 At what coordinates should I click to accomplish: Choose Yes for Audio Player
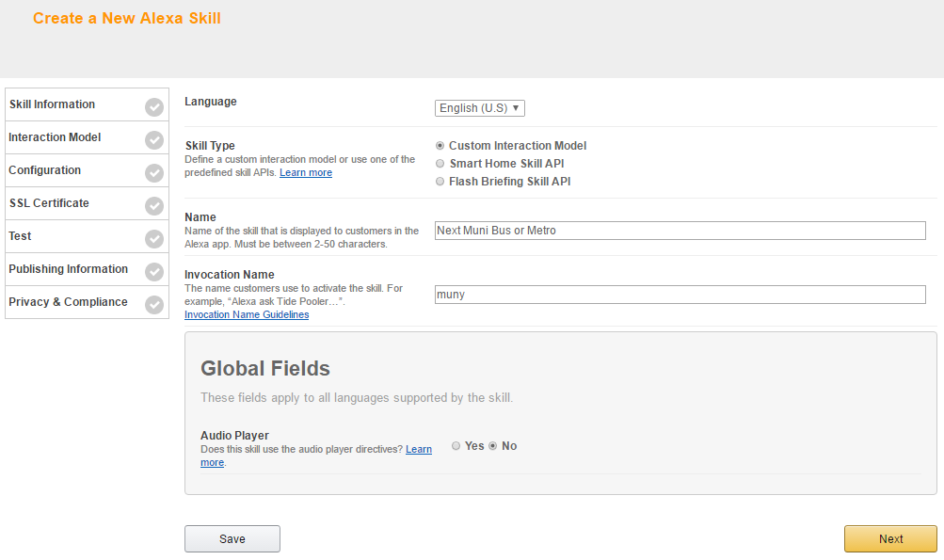(x=456, y=445)
